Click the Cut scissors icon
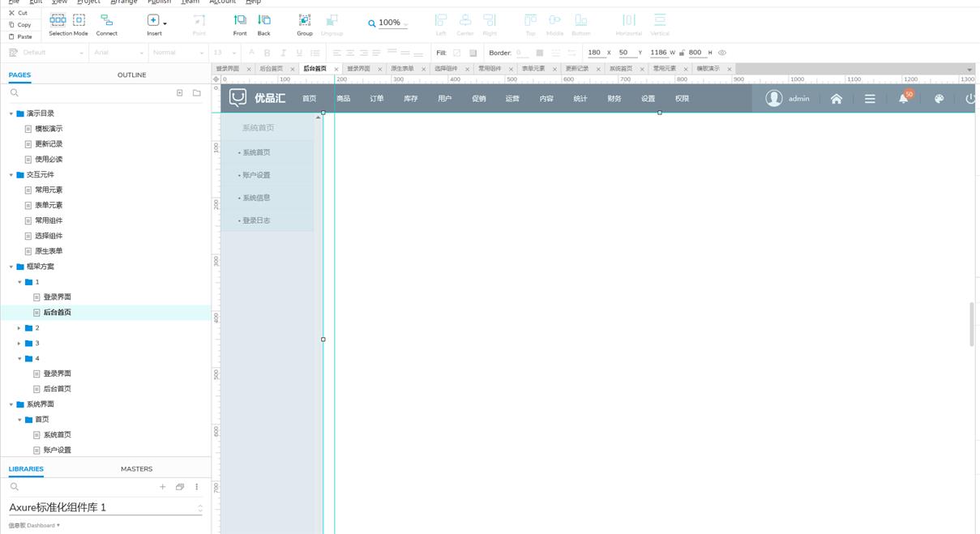980x534 pixels. [x=11, y=13]
